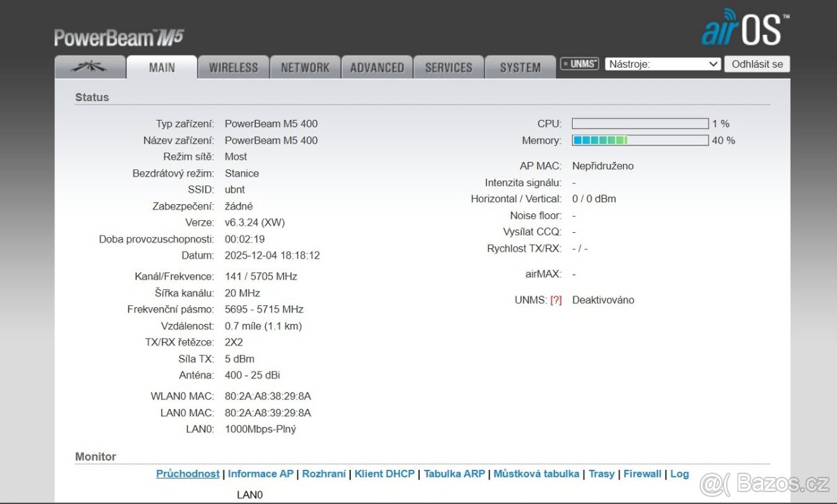Click the airOS logo
The height and width of the screenshot is (504, 837).
(x=745, y=28)
